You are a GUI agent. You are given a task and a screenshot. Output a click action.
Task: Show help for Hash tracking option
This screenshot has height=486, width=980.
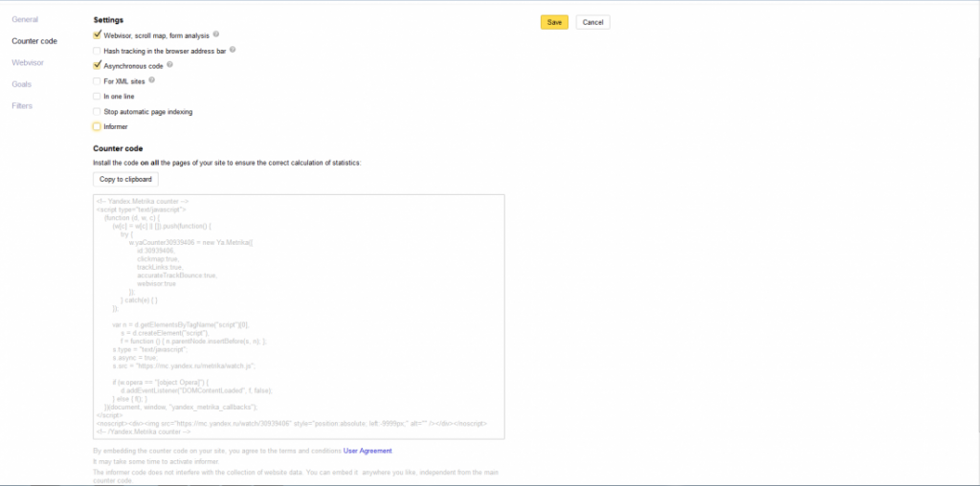click(233, 50)
